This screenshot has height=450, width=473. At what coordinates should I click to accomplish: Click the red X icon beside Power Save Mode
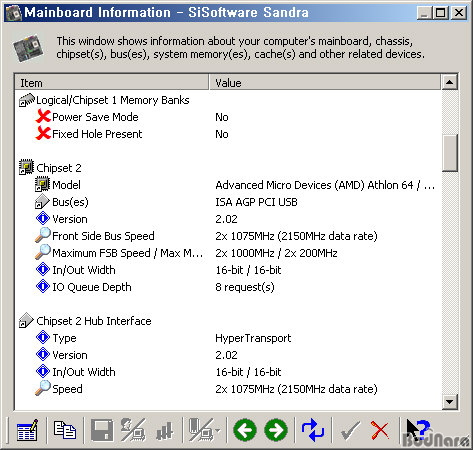(43, 117)
